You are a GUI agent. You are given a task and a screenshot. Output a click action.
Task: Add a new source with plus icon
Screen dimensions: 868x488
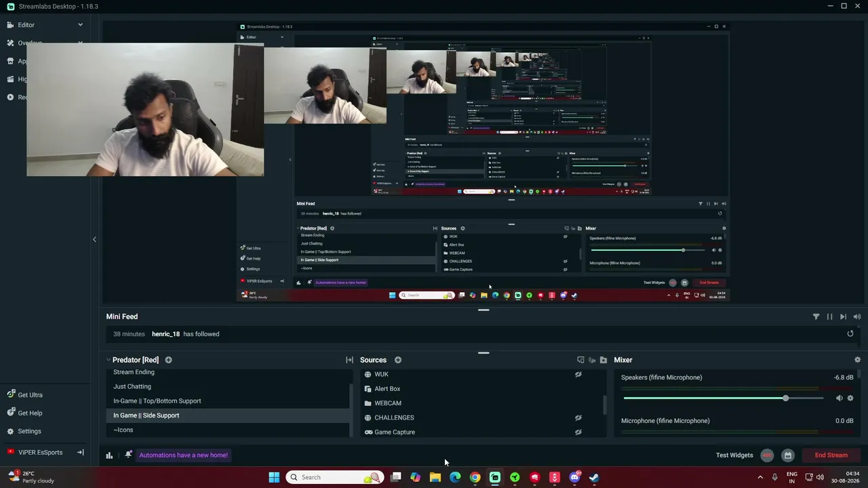click(x=398, y=360)
